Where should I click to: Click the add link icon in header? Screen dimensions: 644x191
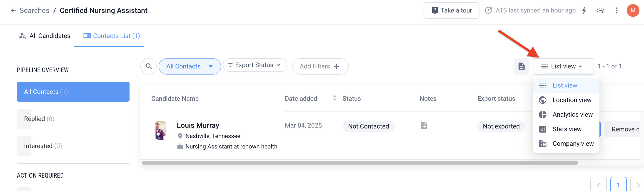tap(600, 10)
